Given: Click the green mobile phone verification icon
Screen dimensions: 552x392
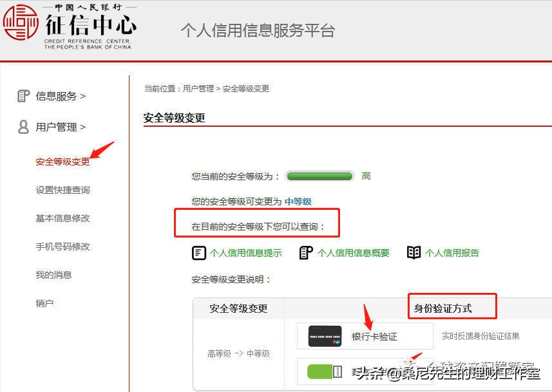Looking at the screenshot, I should coord(323,371).
